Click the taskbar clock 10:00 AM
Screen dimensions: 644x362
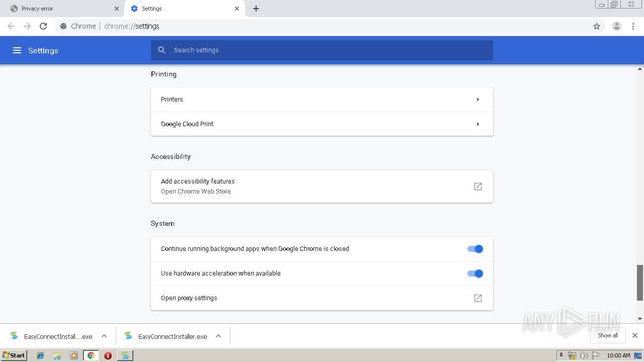click(x=618, y=355)
